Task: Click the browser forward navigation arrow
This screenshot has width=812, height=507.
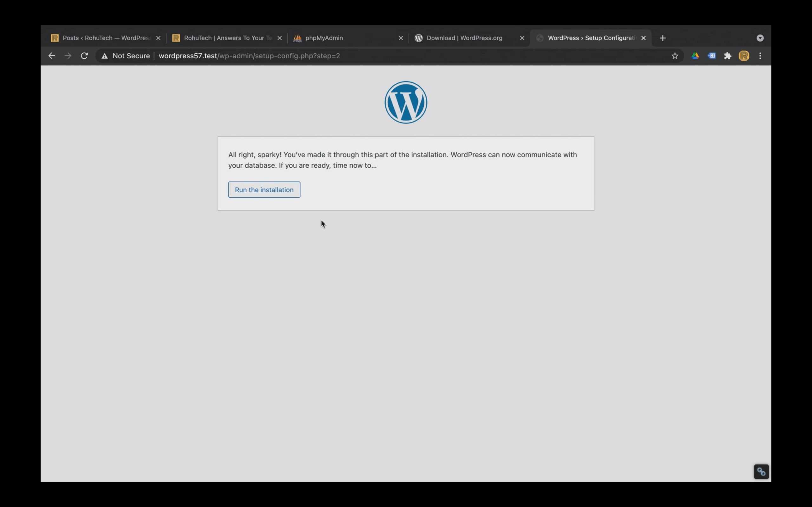Action: tap(67, 55)
